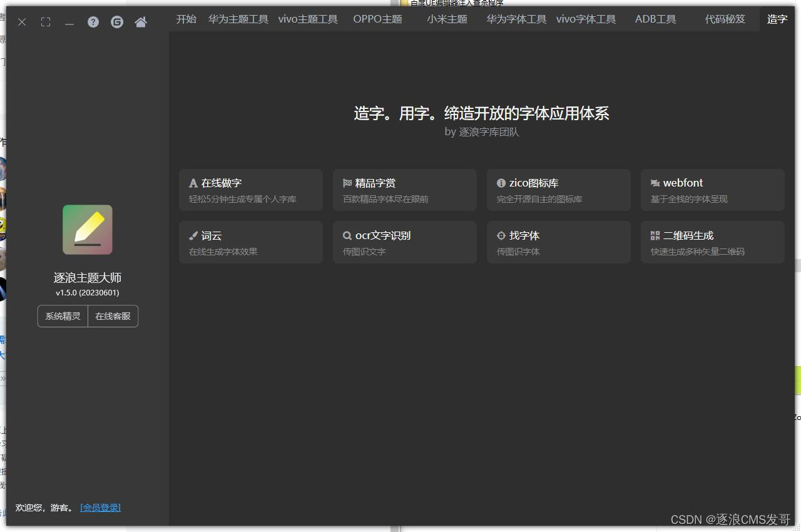Screen dimensions: 801x532
Task: Click the magnifier icon beside ocr文字识别
Action: click(x=347, y=236)
